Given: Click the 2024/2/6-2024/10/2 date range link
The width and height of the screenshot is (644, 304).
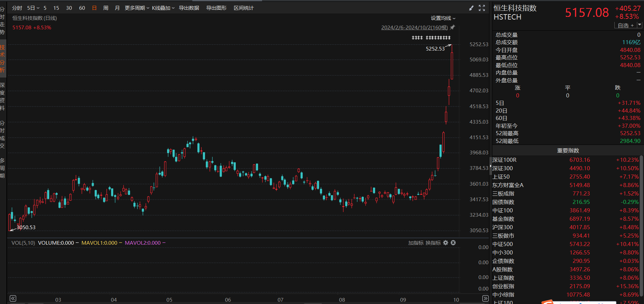Looking at the screenshot, I should (414, 28).
